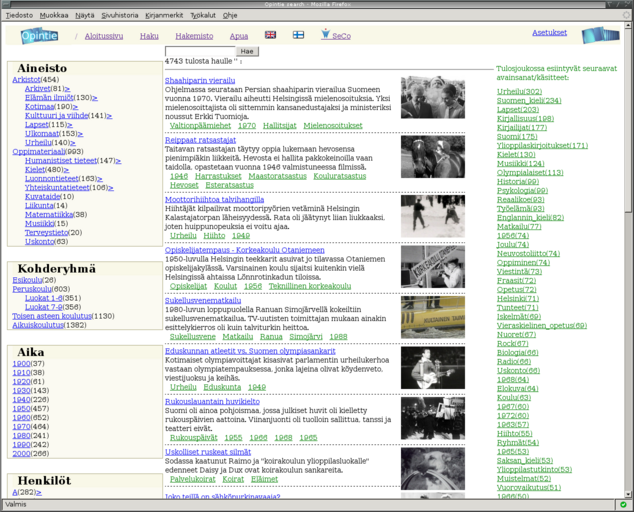The height and width of the screenshot is (512, 634).
Task: Open the Reippaat ratsastajat horse thumbnail
Action: (x=433, y=157)
